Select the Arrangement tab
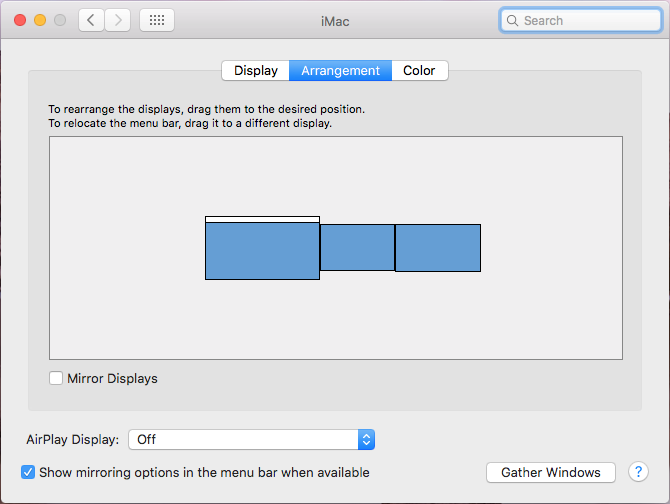 (x=341, y=70)
